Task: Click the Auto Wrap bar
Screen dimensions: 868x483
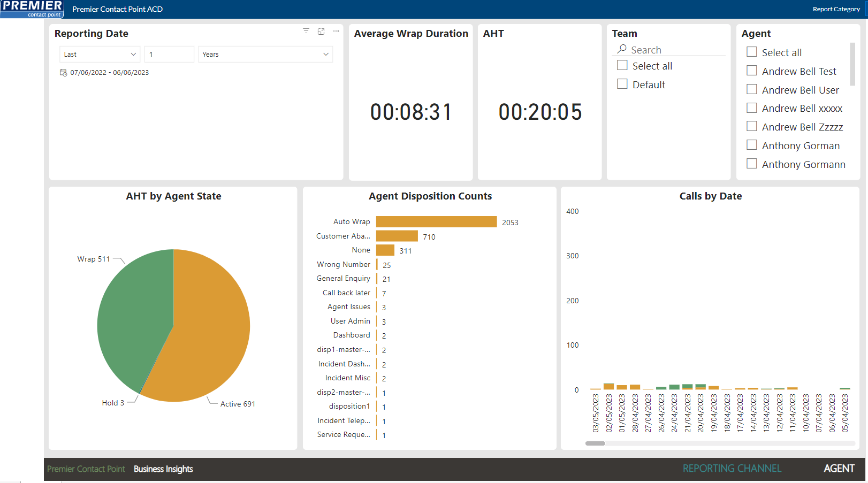Action: click(x=437, y=222)
